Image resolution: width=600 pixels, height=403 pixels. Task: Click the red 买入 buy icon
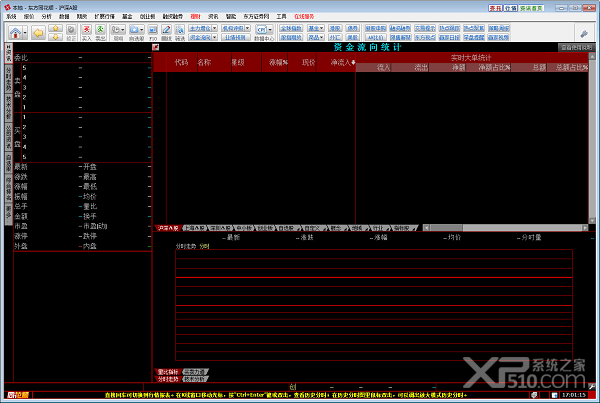tap(87, 29)
